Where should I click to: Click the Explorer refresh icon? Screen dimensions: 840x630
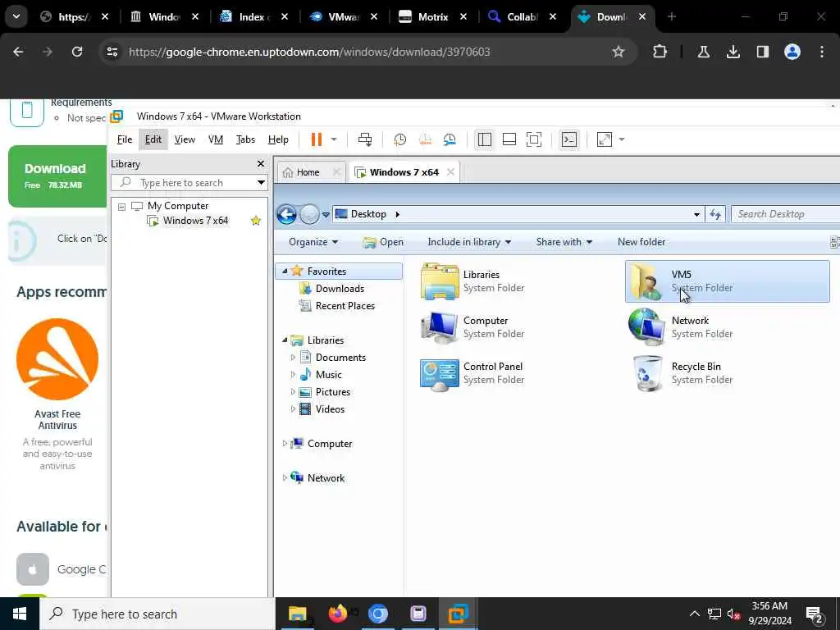coord(715,214)
